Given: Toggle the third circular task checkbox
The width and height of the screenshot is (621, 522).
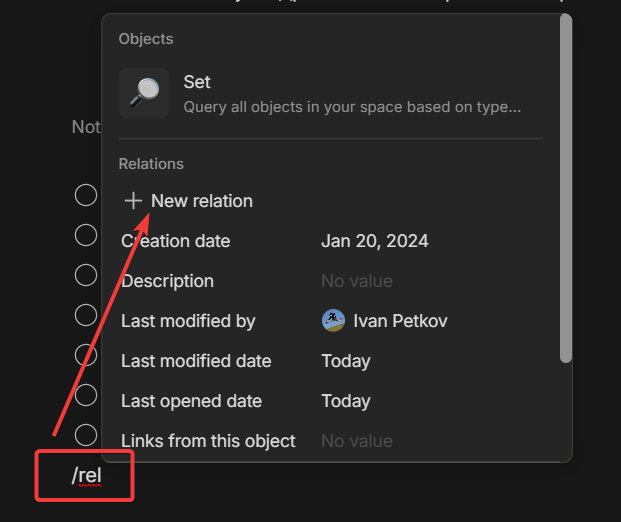Looking at the screenshot, I should 86,275.
